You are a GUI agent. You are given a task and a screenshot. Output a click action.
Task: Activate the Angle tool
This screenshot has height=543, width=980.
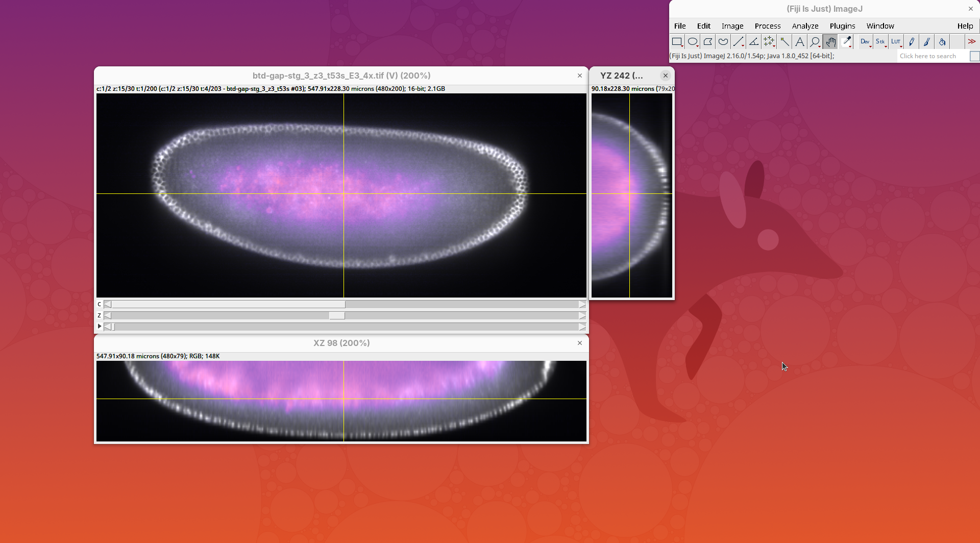(753, 42)
